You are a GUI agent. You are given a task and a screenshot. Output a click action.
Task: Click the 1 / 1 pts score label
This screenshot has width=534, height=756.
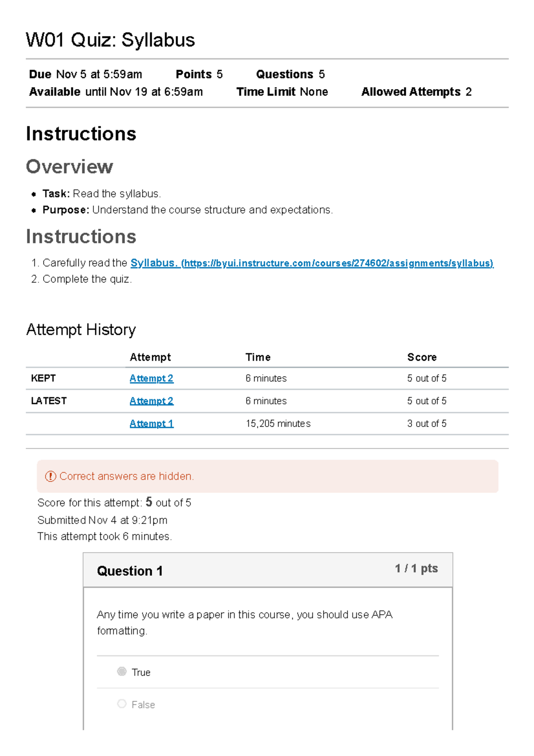416,568
